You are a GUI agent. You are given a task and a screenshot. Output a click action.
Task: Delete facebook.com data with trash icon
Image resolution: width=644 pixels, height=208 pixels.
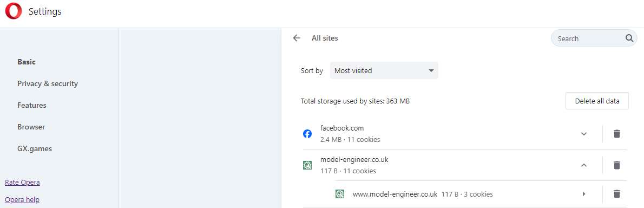pyautogui.click(x=616, y=134)
